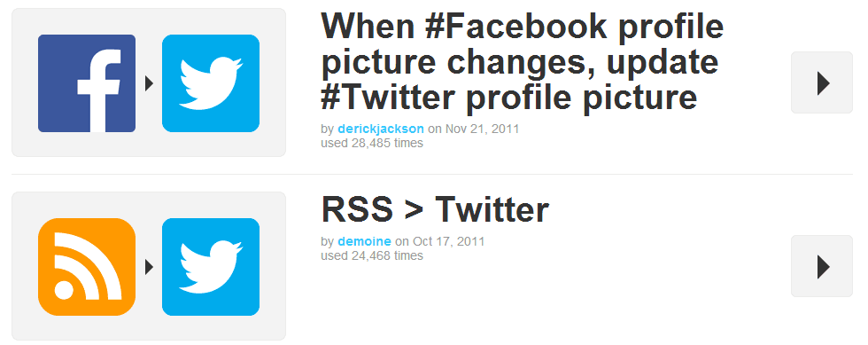Click the horizontal divider between the two recipes
Image resolution: width=868 pixels, height=345 pixels.
point(432,174)
